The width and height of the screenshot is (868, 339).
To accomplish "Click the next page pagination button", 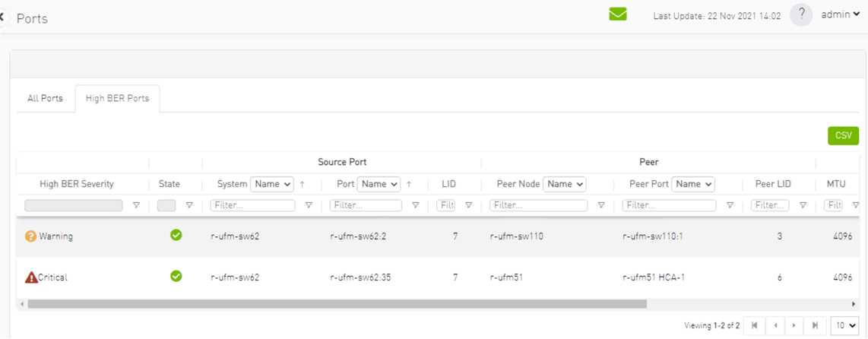I will [x=795, y=325].
